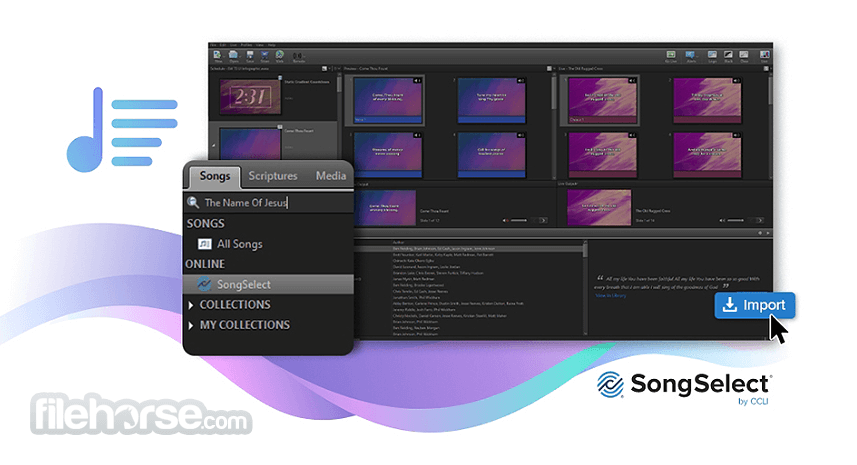Open the Live panel header dropdown

coord(771,69)
